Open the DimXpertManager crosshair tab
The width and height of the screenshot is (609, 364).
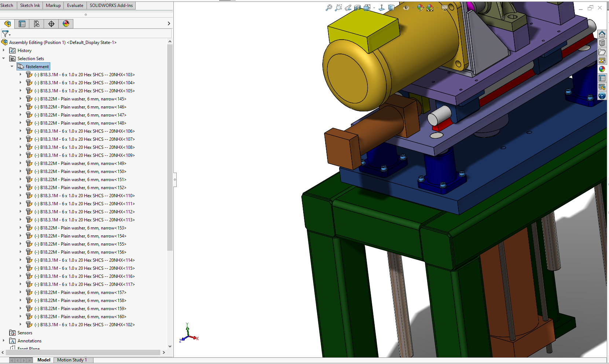click(51, 24)
